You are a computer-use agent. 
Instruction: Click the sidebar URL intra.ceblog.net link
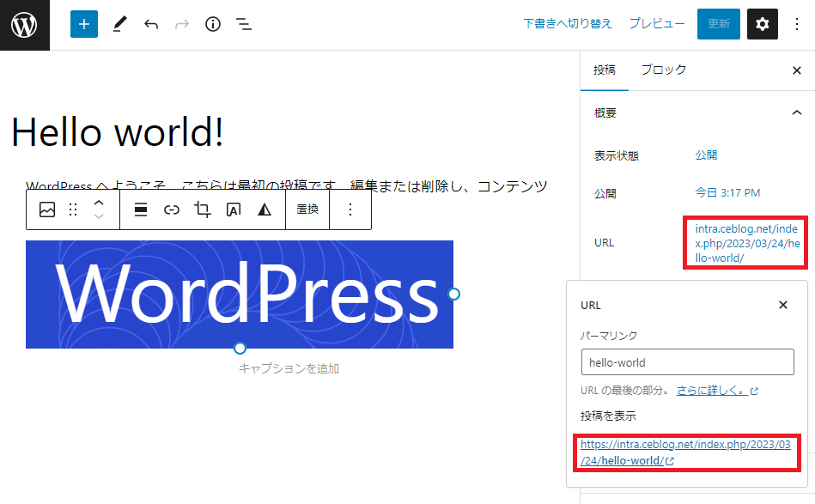click(747, 243)
